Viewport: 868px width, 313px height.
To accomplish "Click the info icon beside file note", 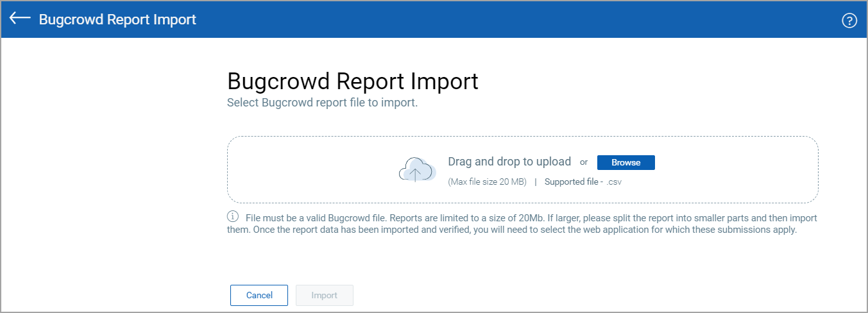I will point(233,216).
